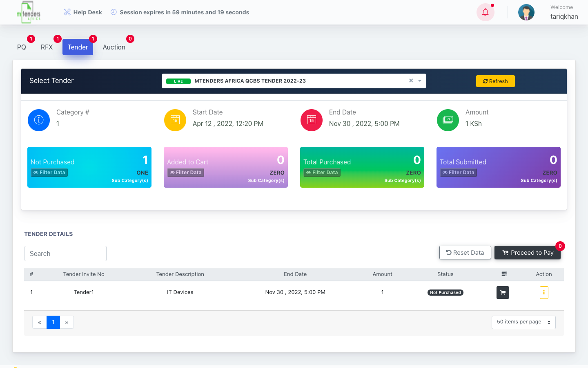Select the Tender tab
Viewport: 588px width, 368px height.
(78, 47)
